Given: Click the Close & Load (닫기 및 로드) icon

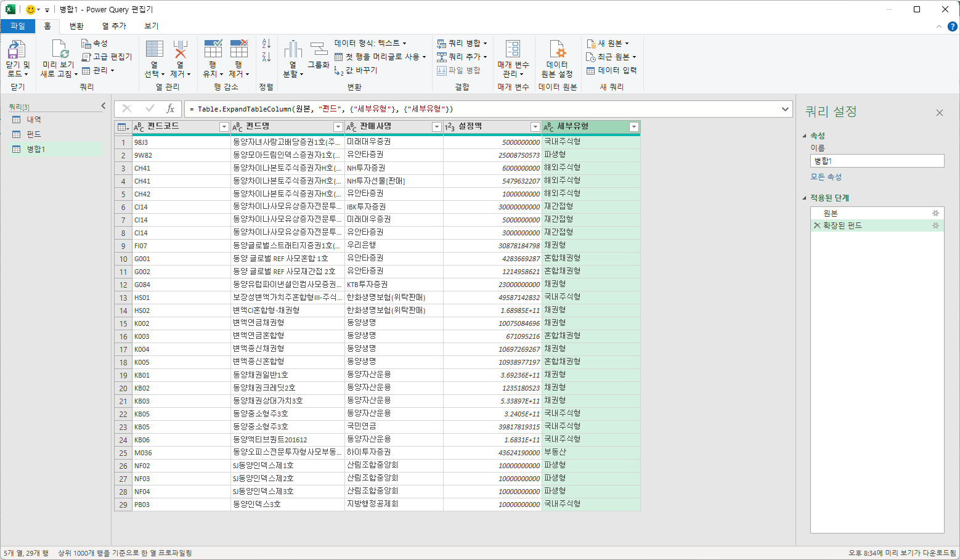Looking at the screenshot, I should click(17, 50).
